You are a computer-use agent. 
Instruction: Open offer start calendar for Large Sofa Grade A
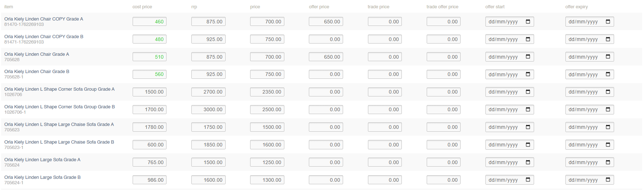coord(528,162)
